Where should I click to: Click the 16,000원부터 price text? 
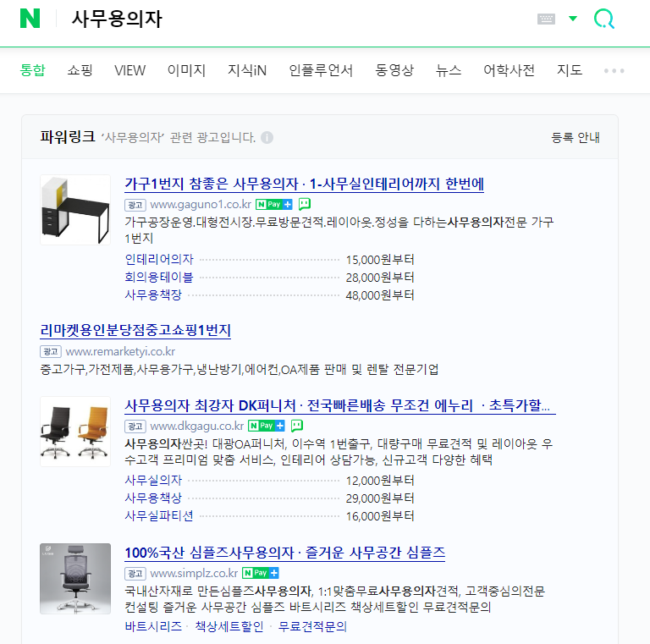point(380,516)
